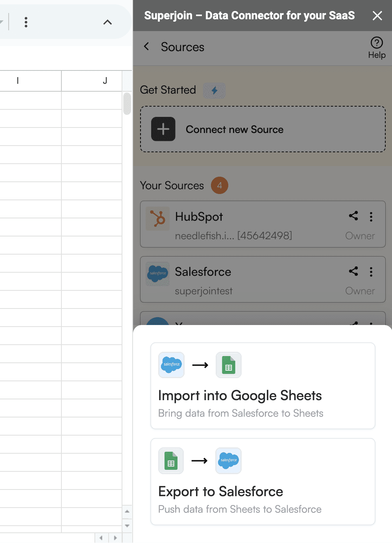
Task: Close the Superjoin sidebar
Action: click(377, 16)
